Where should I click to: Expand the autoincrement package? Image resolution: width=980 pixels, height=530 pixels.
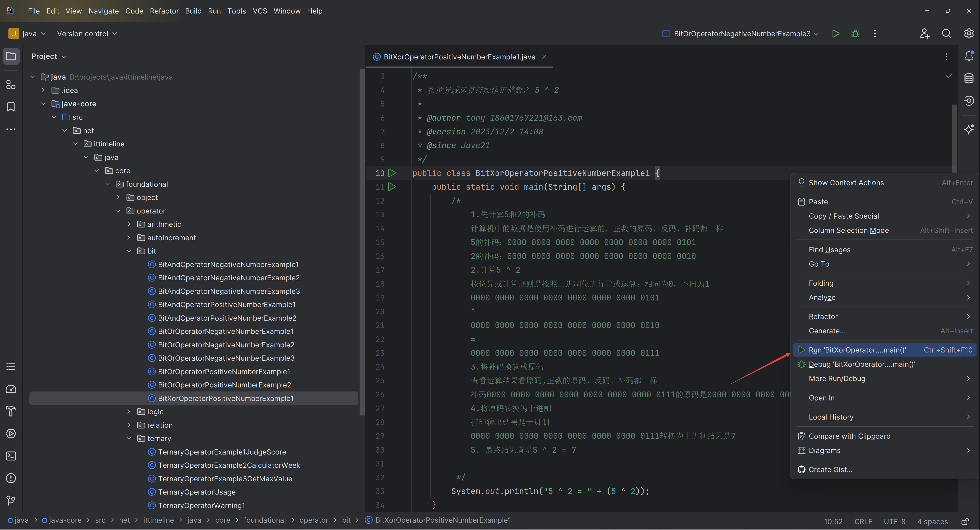129,237
